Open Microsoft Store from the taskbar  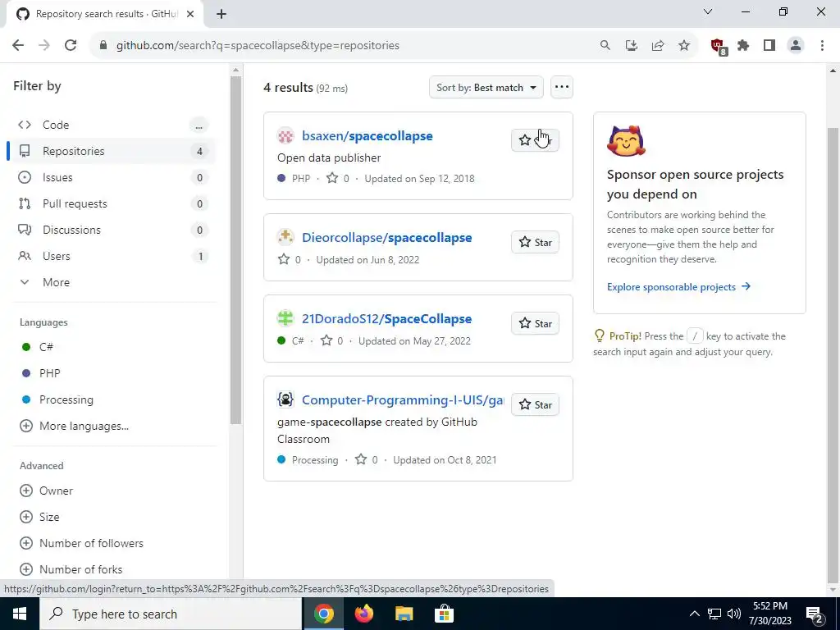444,614
